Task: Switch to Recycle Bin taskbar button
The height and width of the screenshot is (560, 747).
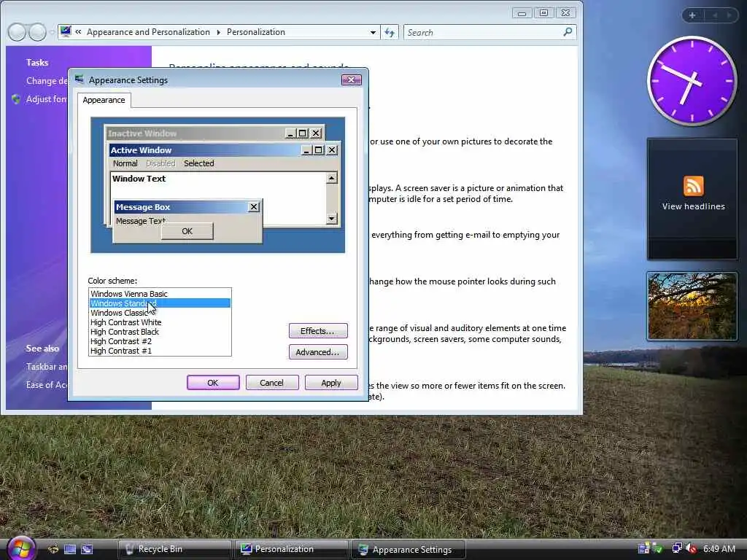Action: click(174, 549)
